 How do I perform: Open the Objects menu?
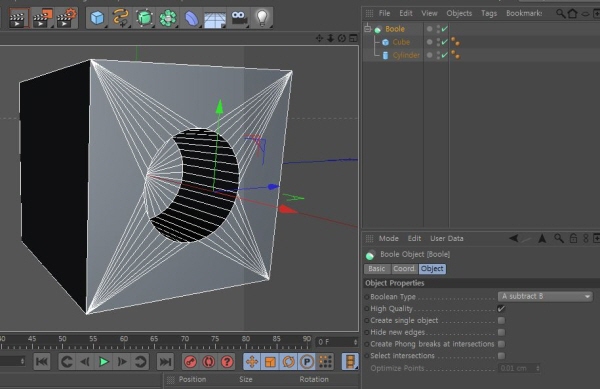[x=459, y=13]
